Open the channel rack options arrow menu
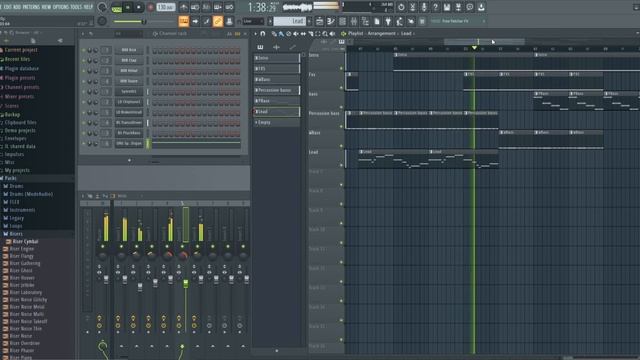 [83, 34]
